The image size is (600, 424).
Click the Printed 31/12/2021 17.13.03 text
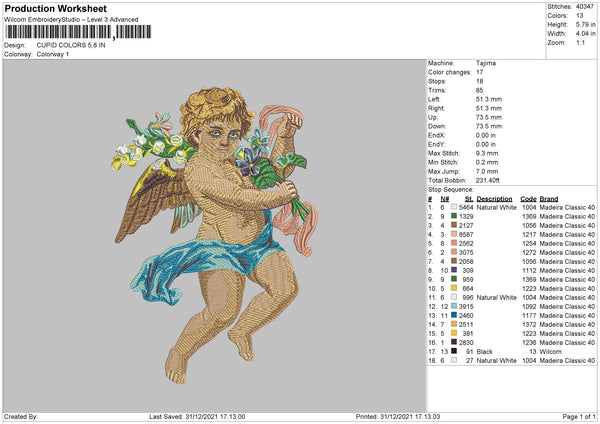398,417
